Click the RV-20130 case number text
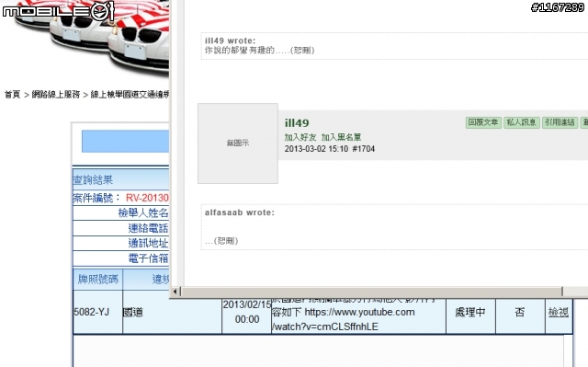Viewport: 588px width, 367px height. click(147, 198)
